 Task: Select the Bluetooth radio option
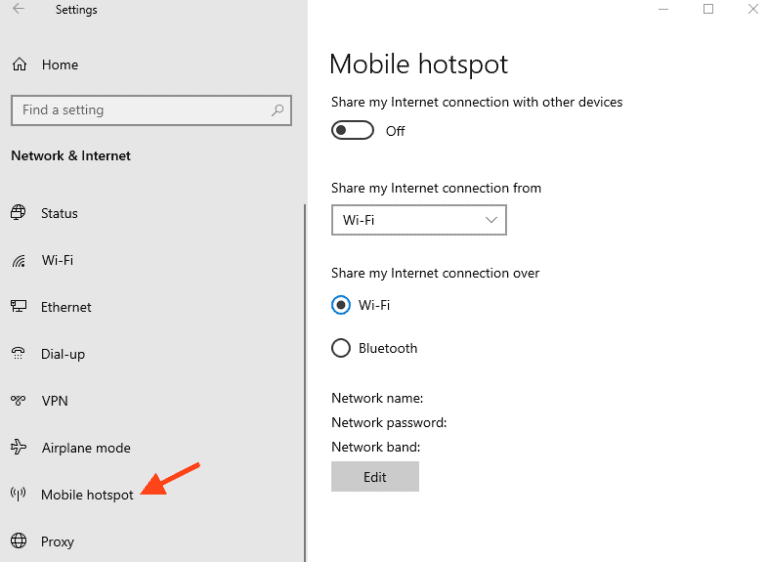click(341, 348)
